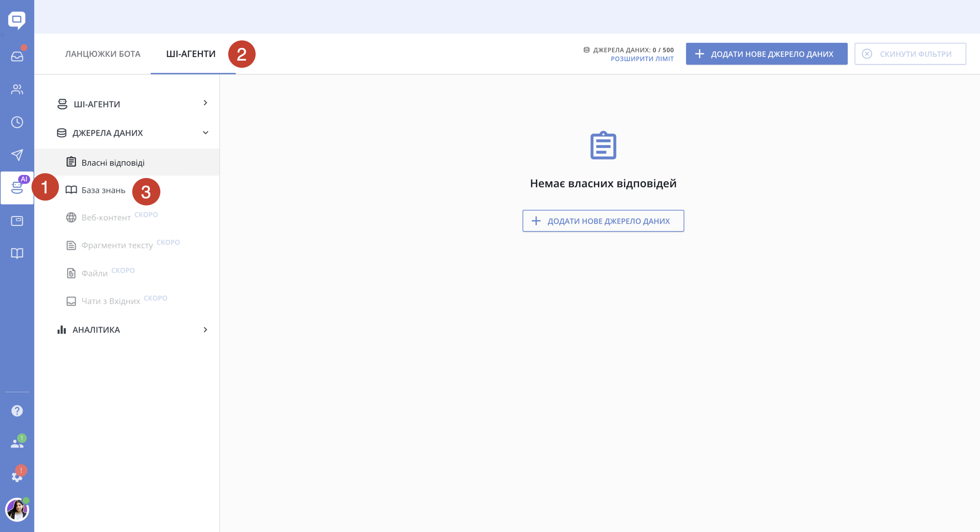Open the knowledge base book icon in sidebar
The width and height of the screenshot is (980, 532).
(17, 253)
